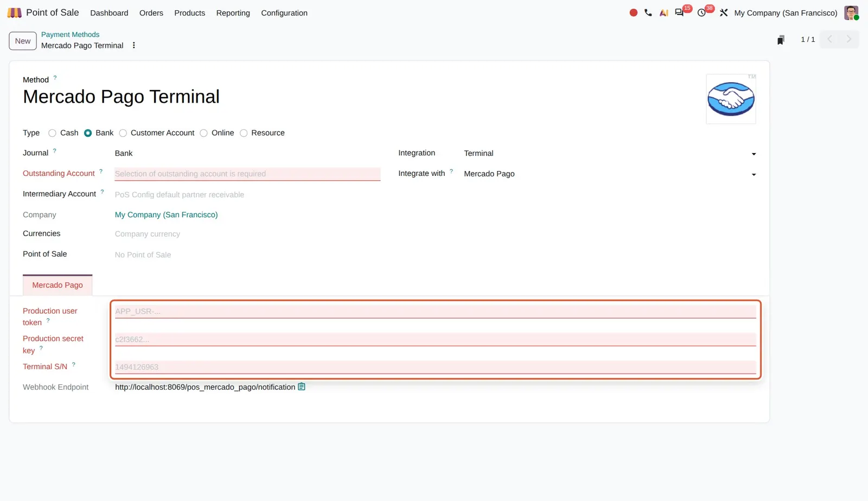Select the Cash type radio button
This screenshot has width=868, height=501.
52,133
